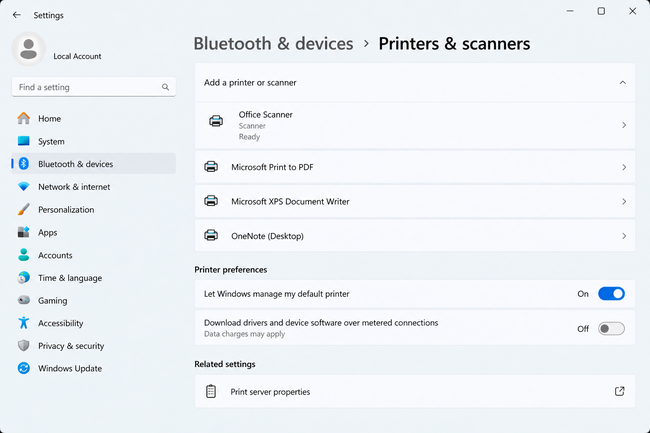Open Office Scanner details chevron
The image size is (650, 433).
point(624,125)
